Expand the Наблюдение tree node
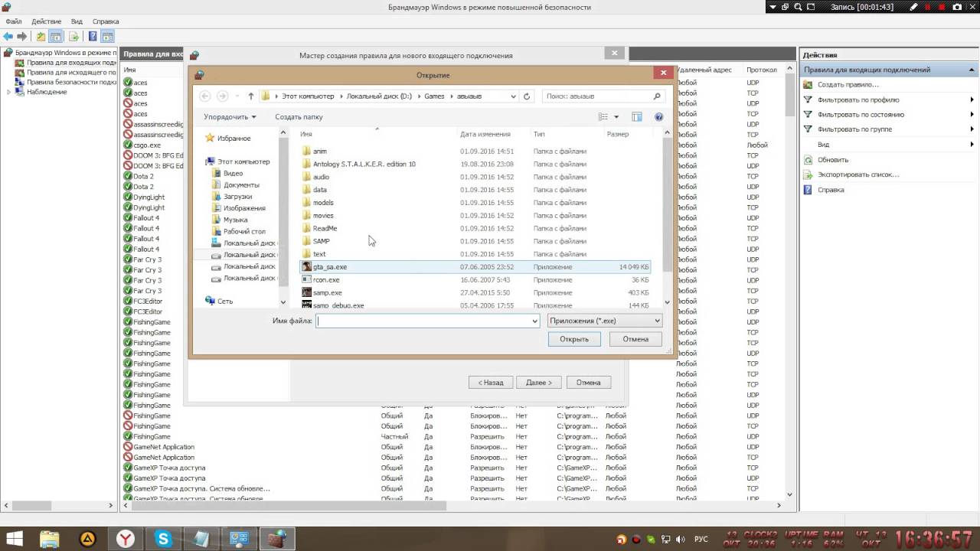Image resolution: width=980 pixels, height=551 pixels. [x=8, y=92]
